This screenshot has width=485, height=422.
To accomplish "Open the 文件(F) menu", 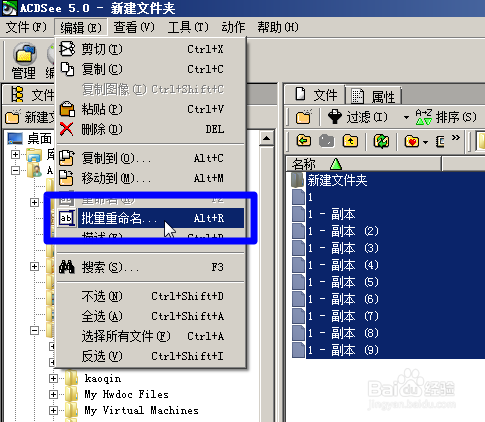I will [26, 27].
